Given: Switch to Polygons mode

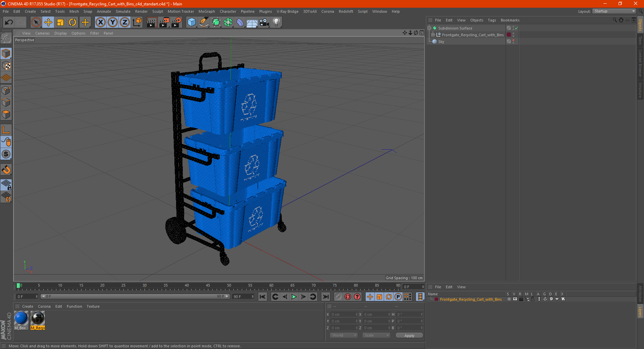Looking at the screenshot, I should 6,114.
